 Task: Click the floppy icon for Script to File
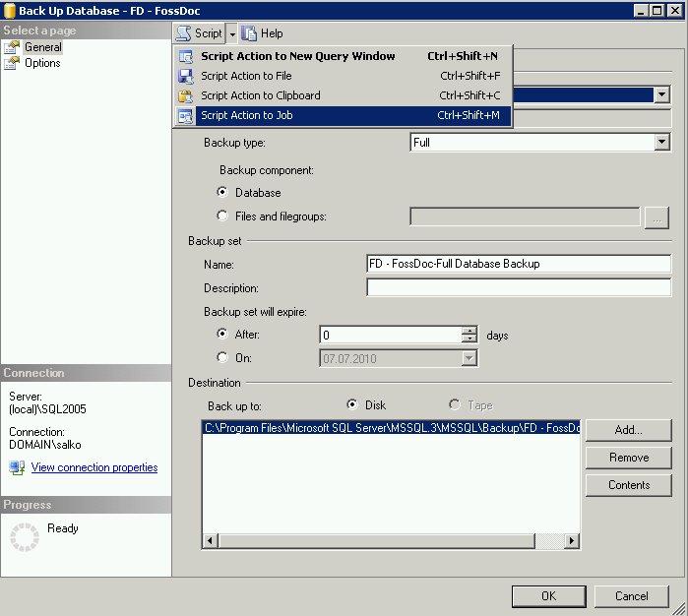(186, 77)
